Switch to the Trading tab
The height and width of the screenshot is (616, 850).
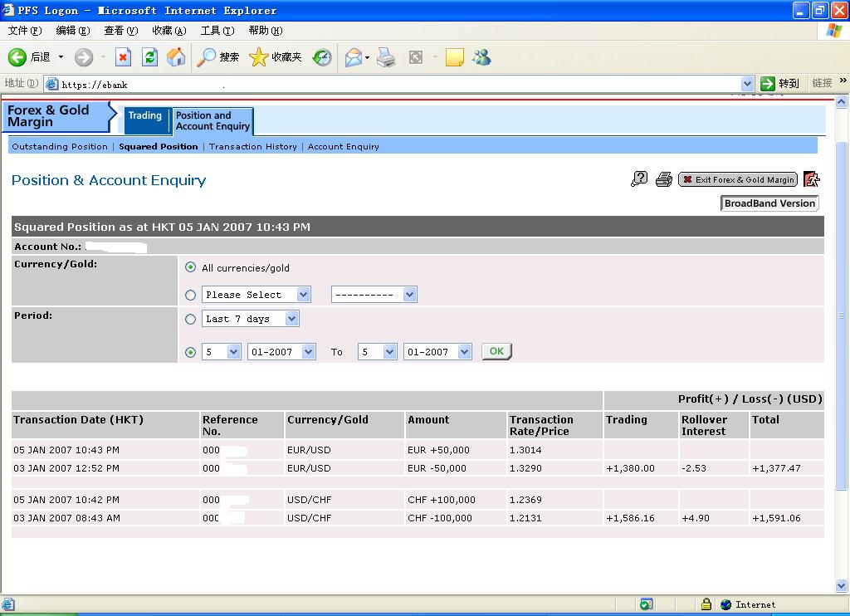(x=145, y=116)
